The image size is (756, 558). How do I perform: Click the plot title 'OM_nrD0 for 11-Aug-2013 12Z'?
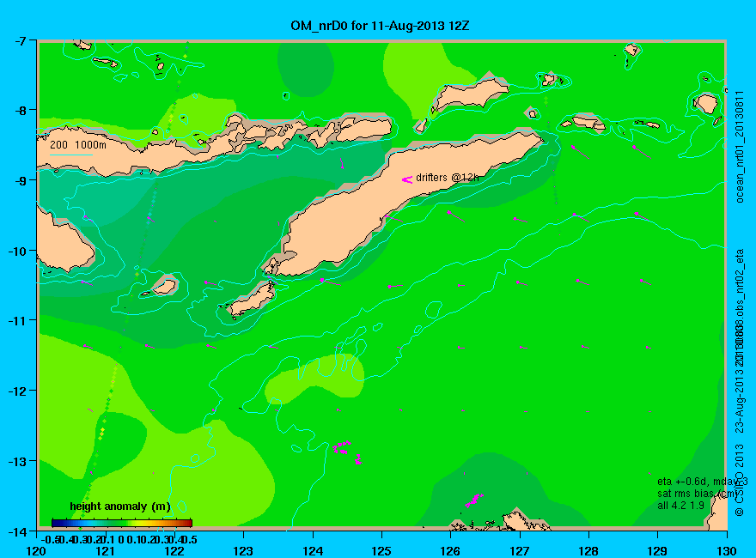coord(380,26)
